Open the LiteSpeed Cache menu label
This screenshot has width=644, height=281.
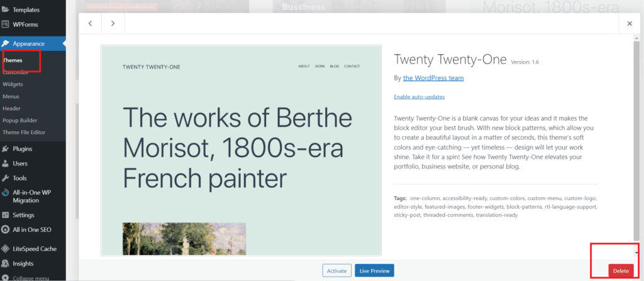[x=35, y=248]
